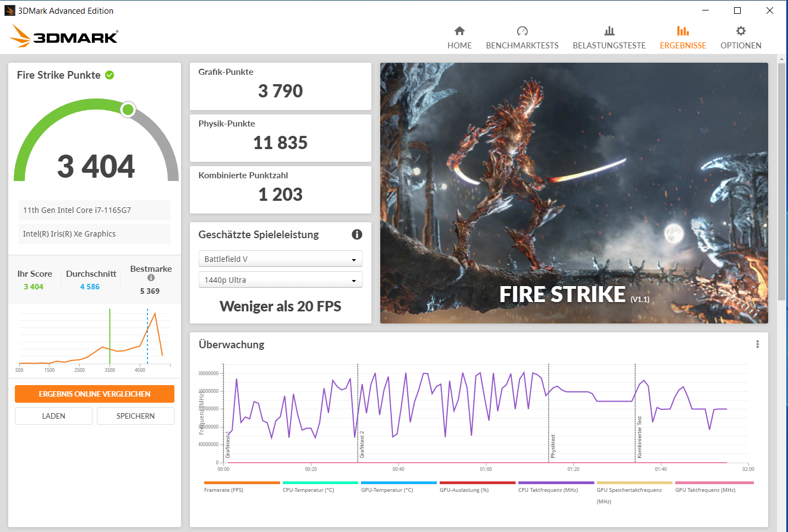Click the 3DMark logo

[x=64, y=36]
